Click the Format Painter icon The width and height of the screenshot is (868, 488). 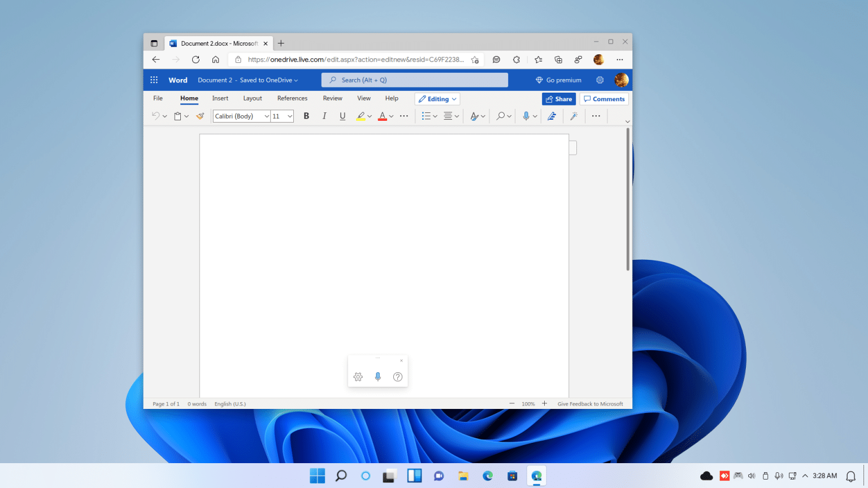[x=199, y=116]
